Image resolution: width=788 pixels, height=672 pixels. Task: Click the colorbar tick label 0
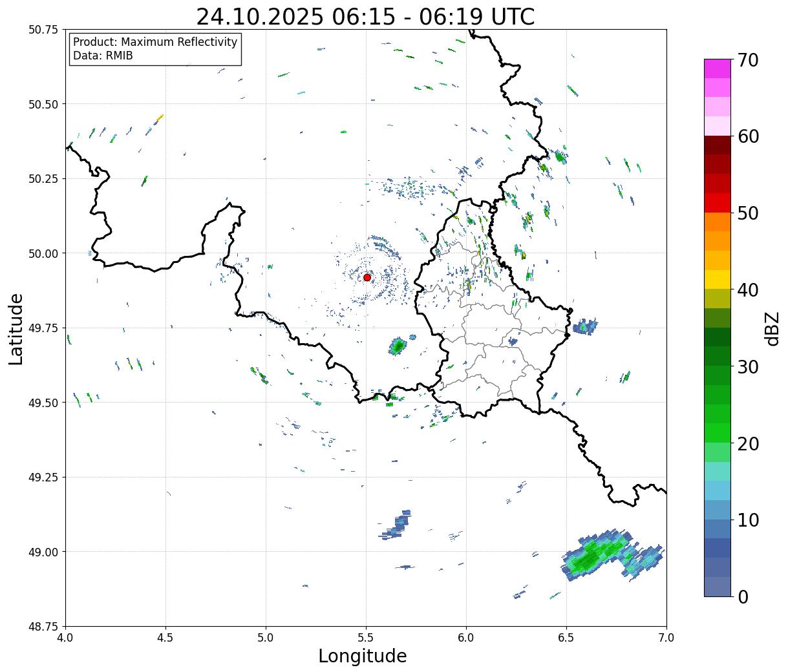pyautogui.click(x=742, y=597)
